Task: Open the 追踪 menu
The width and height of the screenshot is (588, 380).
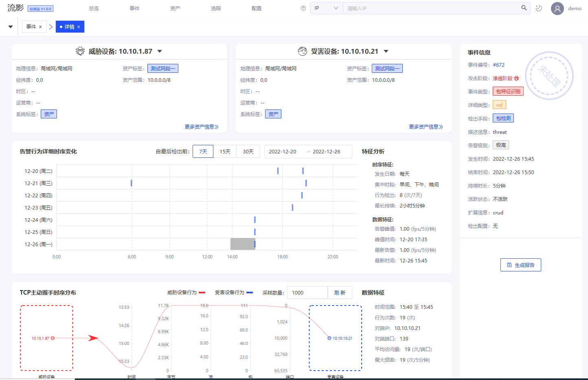Action: point(216,8)
